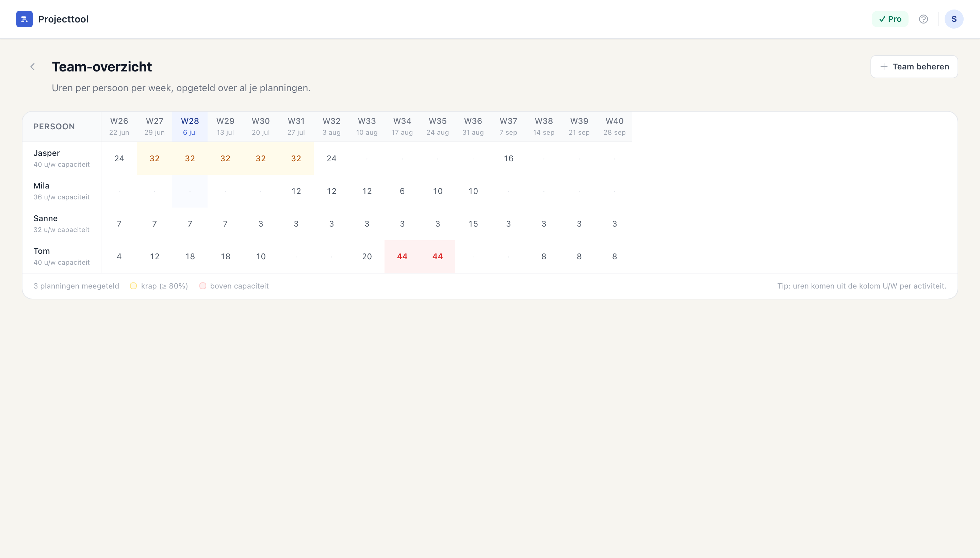Click the Team beheren button

click(x=914, y=67)
